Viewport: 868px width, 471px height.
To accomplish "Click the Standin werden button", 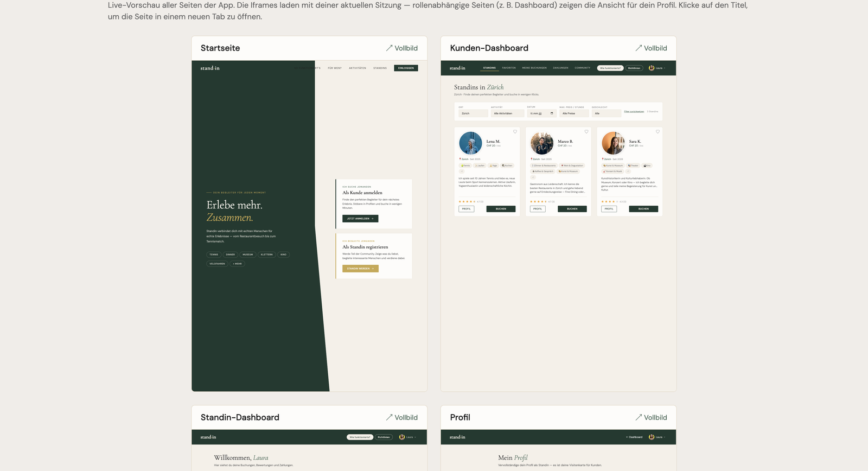I will tap(360, 269).
